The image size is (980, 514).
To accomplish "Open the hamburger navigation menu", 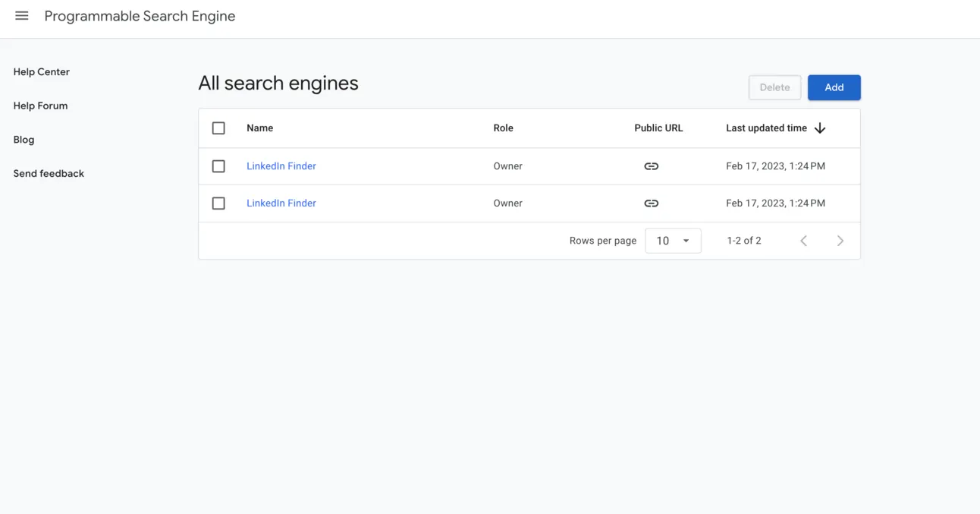I will pyautogui.click(x=22, y=16).
